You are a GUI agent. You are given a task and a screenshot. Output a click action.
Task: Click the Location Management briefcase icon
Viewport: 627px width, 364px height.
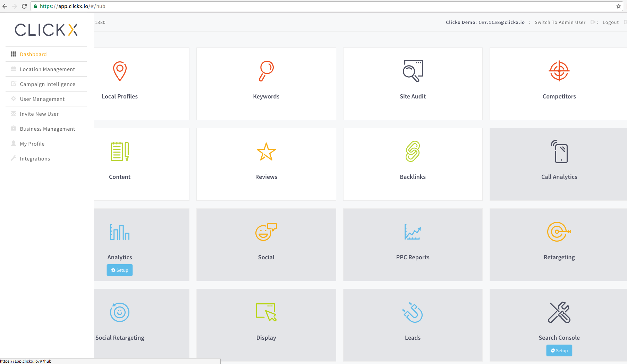coord(14,69)
